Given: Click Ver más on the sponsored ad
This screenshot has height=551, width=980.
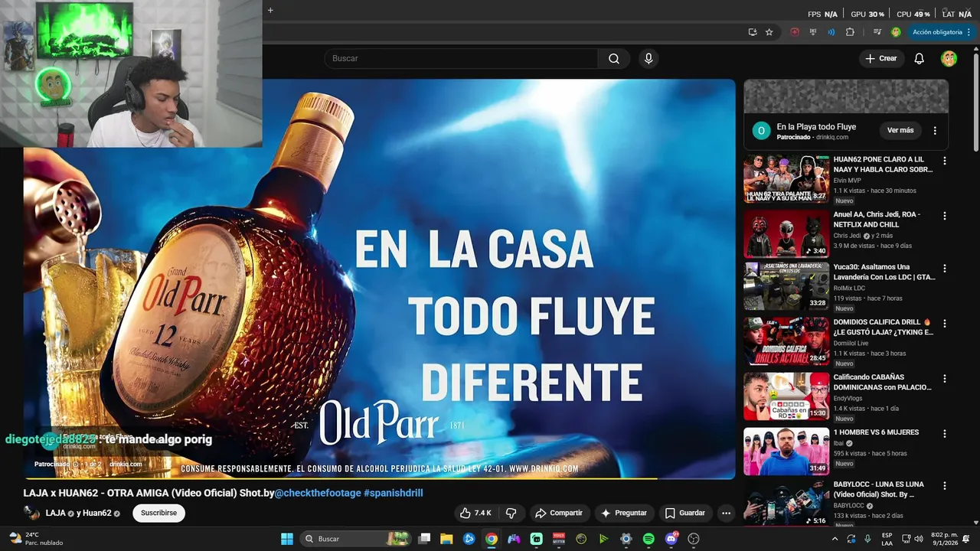Looking at the screenshot, I should [x=900, y=130].
